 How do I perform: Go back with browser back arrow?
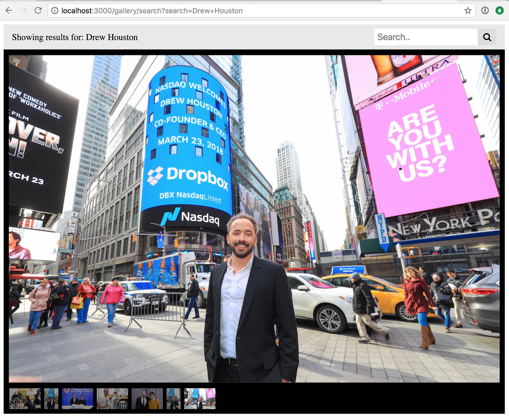9,10
